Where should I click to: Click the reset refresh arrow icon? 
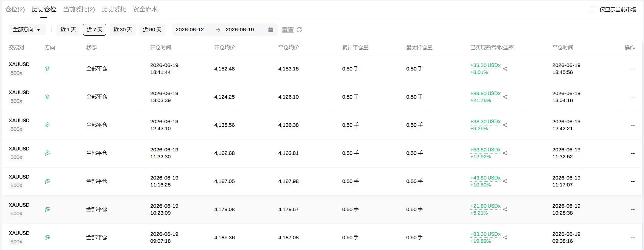pos(299,30)
